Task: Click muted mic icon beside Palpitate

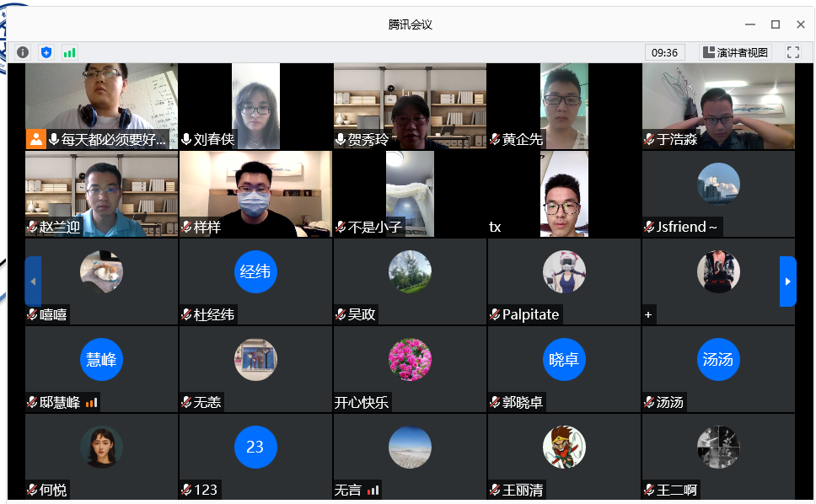Action: (x=495, y=314)
